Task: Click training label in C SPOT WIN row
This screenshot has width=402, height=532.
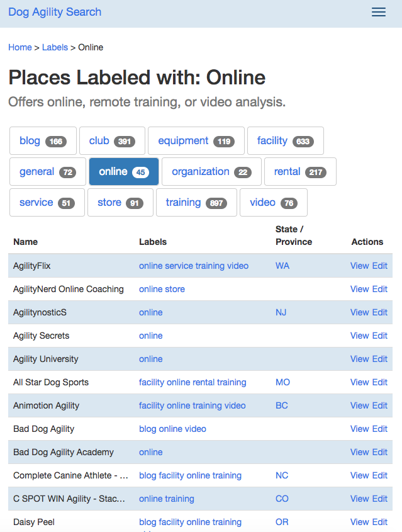Action: 180,499
